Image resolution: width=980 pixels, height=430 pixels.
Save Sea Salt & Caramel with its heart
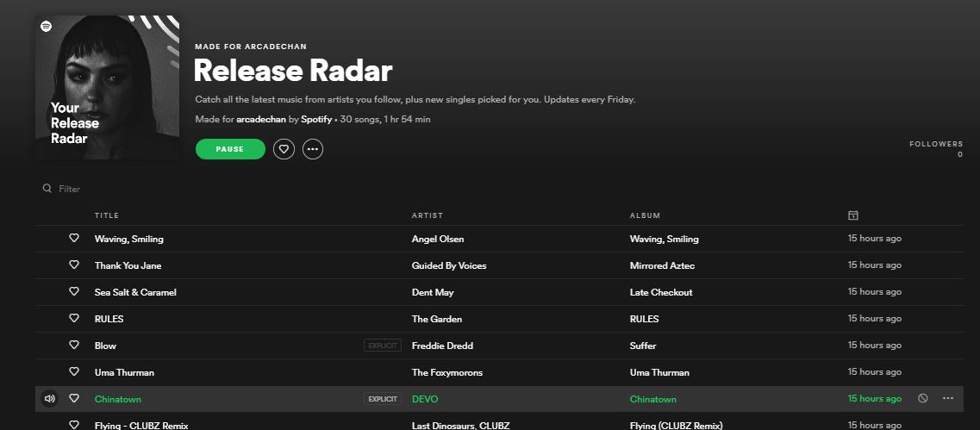74,292
